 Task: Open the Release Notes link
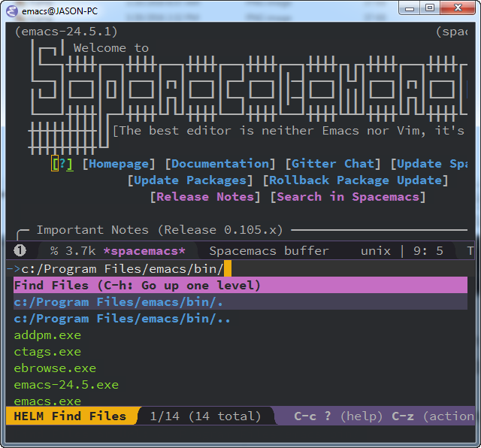pos(205,197)
